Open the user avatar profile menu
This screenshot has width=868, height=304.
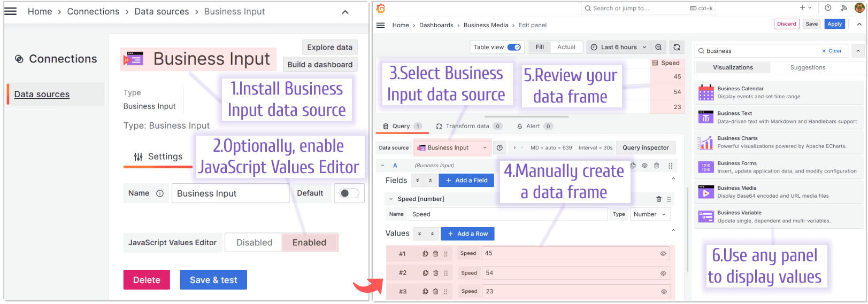859,8
